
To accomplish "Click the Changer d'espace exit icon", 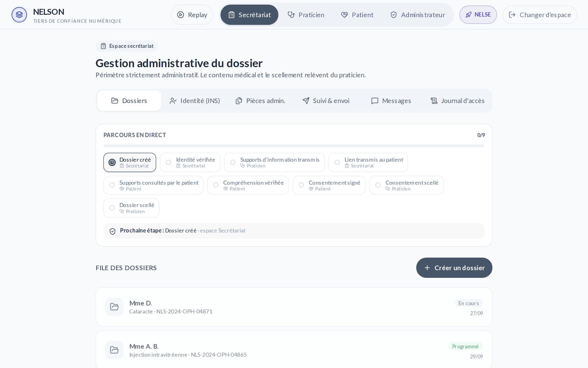I will (512, 15).
